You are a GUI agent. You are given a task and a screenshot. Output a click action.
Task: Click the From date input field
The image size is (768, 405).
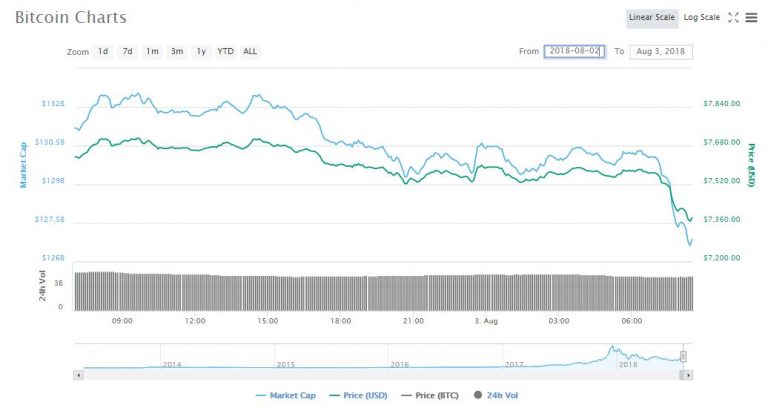pyautogui.click(x=574, y=51)
